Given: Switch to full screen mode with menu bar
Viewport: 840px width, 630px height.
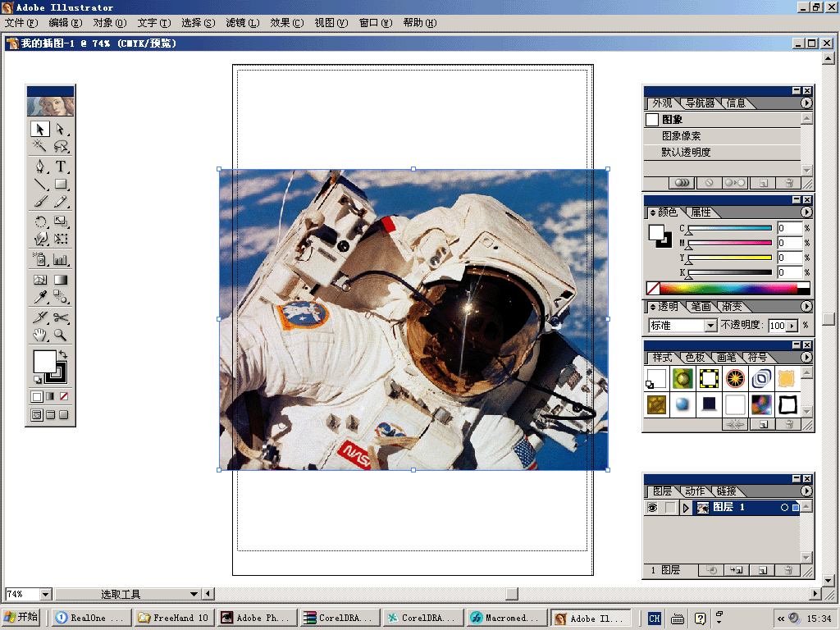Looking at the screenshot, I should point(50,414).
